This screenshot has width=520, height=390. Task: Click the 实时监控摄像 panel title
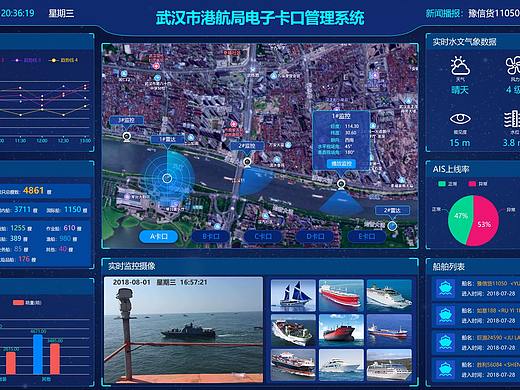[x=131, y=266]
